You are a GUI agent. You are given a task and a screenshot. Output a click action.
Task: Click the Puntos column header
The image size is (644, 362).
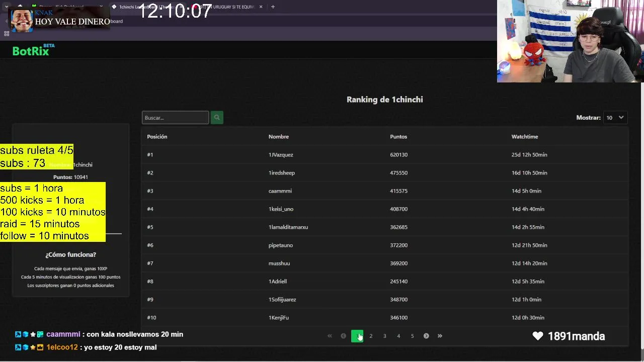(398, 137)
